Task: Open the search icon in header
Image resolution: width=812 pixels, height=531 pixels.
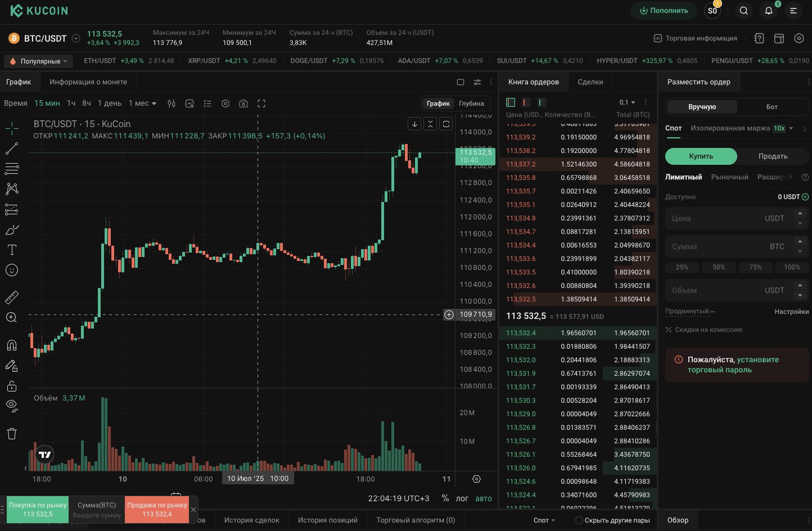Action: click(744, 11)
